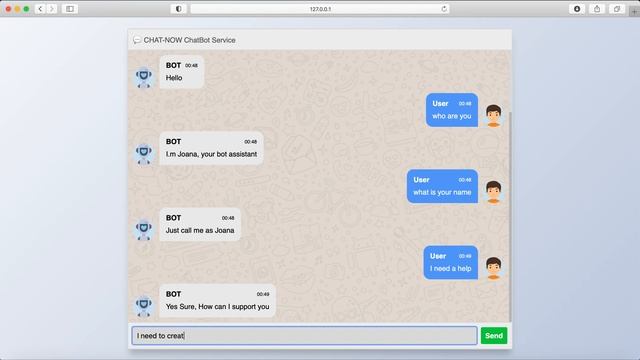Add a new tab with plus
The width and height of the screenshot is (640, 360).
pyautogui.click(x=634, y=12)
